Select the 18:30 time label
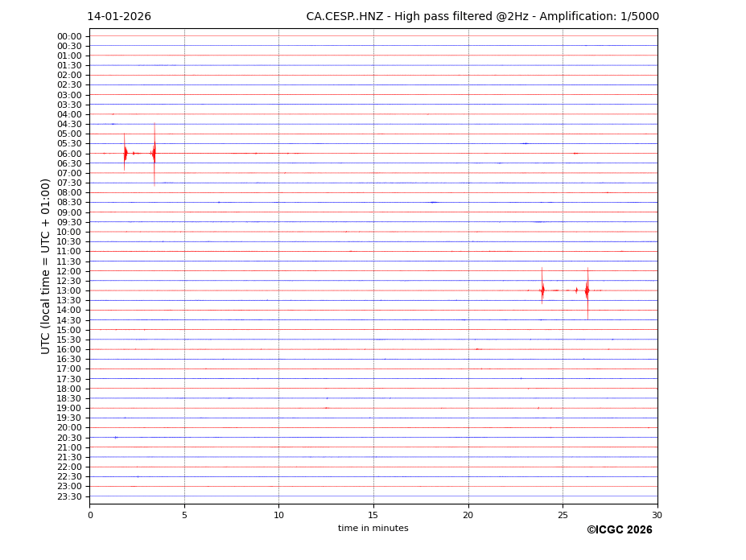The image size is (746, 560). coord(69,398)
